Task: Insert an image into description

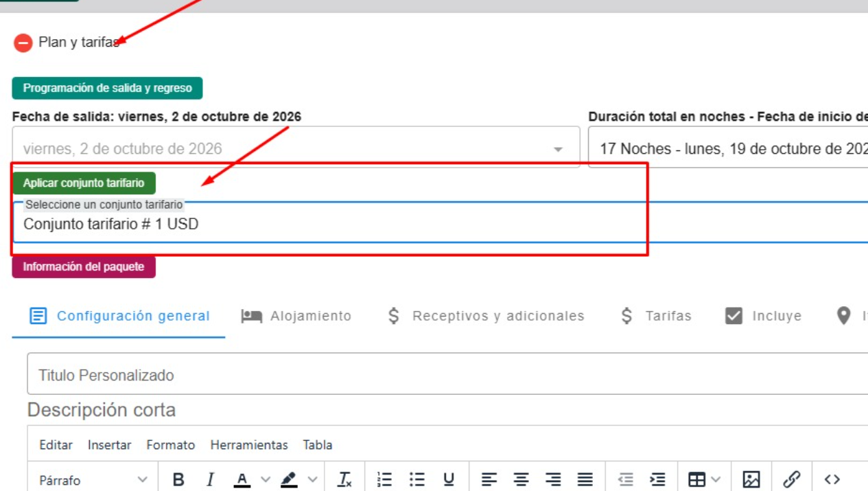Action: (x=751, y=479)
